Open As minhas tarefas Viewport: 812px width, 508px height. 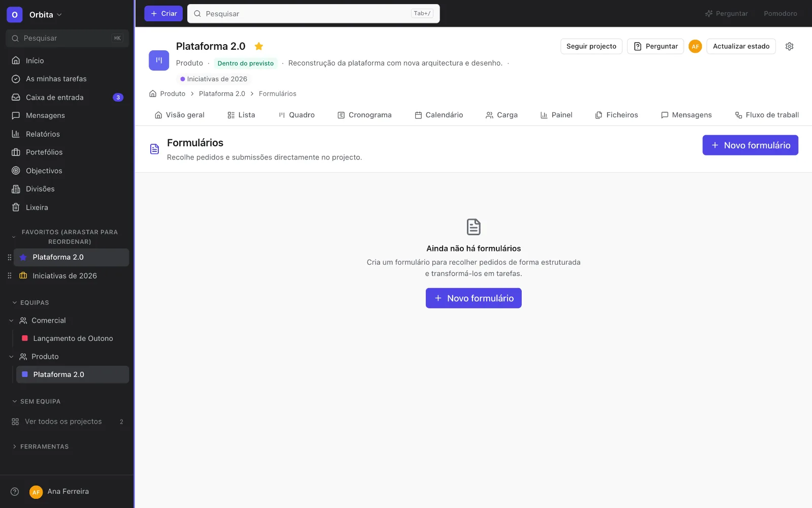[67, 79]
